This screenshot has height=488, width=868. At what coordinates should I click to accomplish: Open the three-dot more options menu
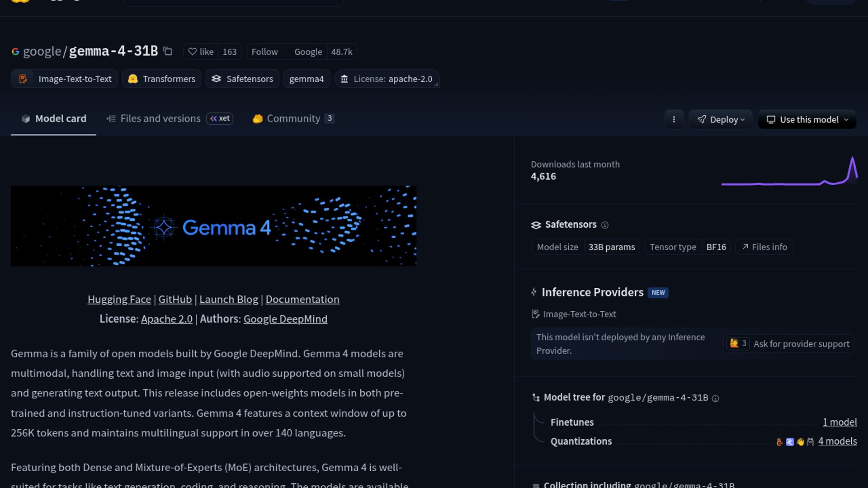click(x=674, y=120)
